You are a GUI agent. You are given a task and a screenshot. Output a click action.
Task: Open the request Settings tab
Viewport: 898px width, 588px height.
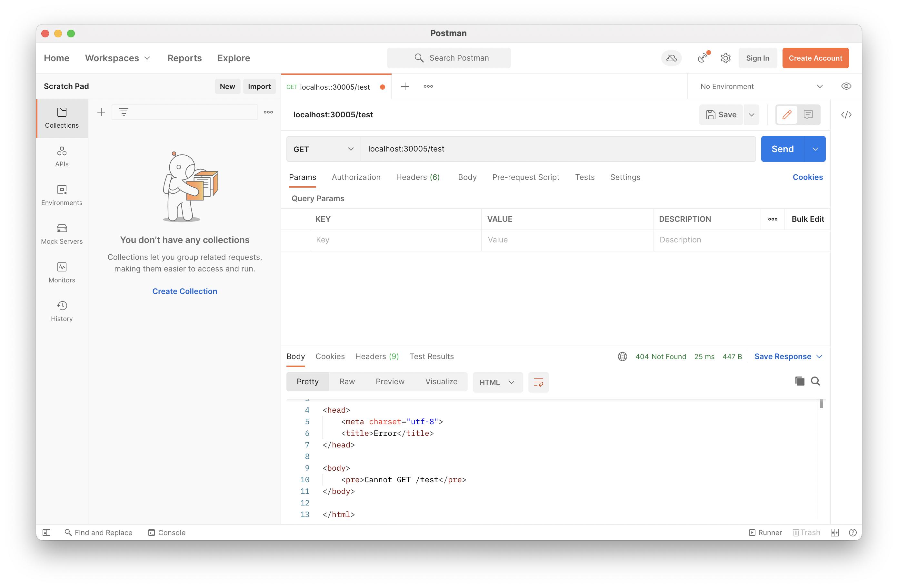click(625, 177)
